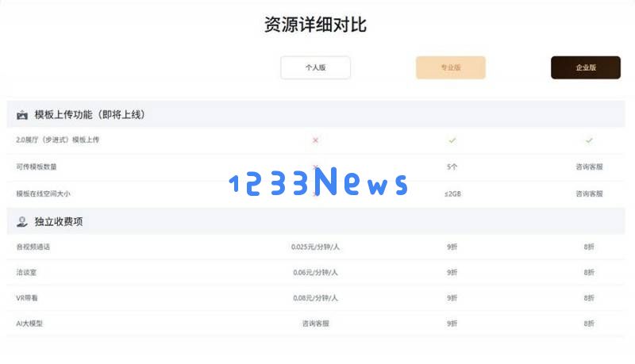Click the 9折 discount for AI大模型
This screenshot has height=364, width=635.
[x=452, y=324]
